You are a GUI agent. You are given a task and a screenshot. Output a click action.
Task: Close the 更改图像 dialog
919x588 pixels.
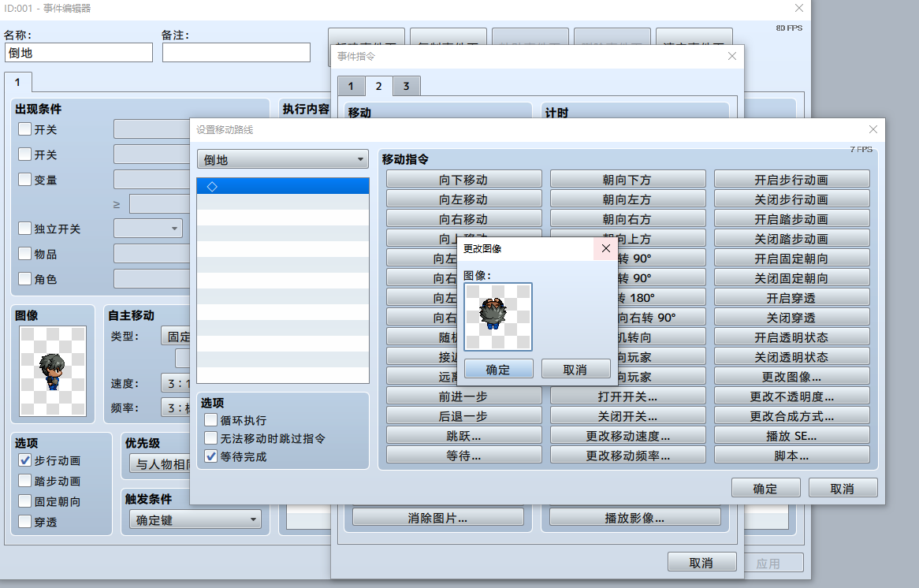pos(606,248)
